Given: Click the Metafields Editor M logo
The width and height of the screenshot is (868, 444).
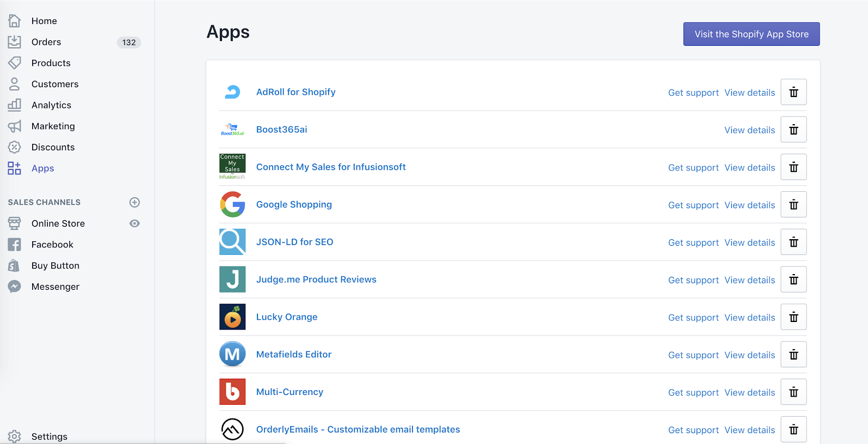Looking at the screenshot, I should (x=232, y=354).
